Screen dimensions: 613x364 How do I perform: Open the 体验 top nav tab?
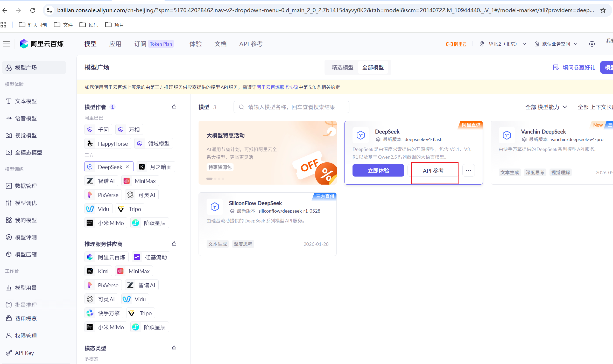[196, 44]
